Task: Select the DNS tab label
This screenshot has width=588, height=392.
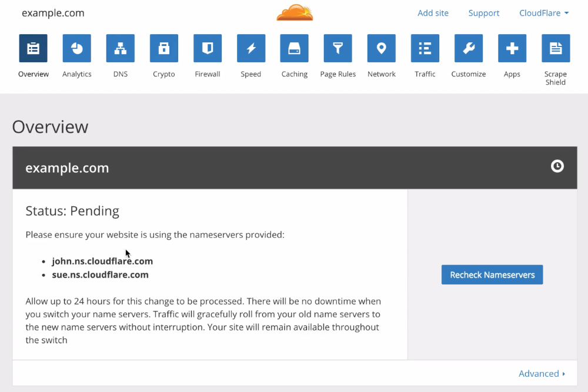Action: (121, 74)
